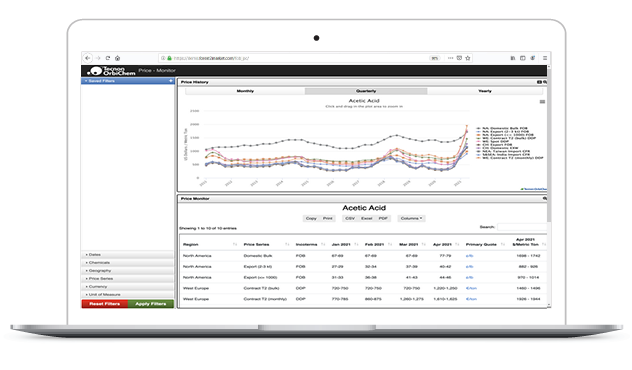
Task: Click c/lb link in Domestic Bulk row
Action: [469, 256]
